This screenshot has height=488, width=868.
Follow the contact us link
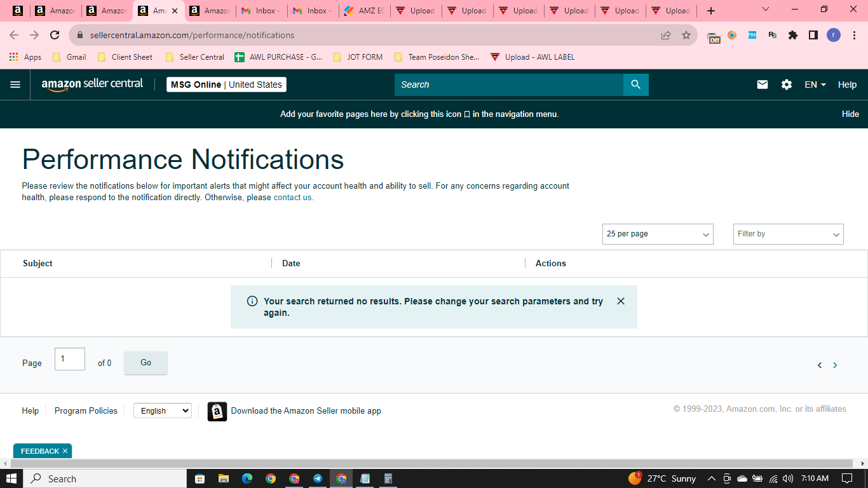[293, 198]
